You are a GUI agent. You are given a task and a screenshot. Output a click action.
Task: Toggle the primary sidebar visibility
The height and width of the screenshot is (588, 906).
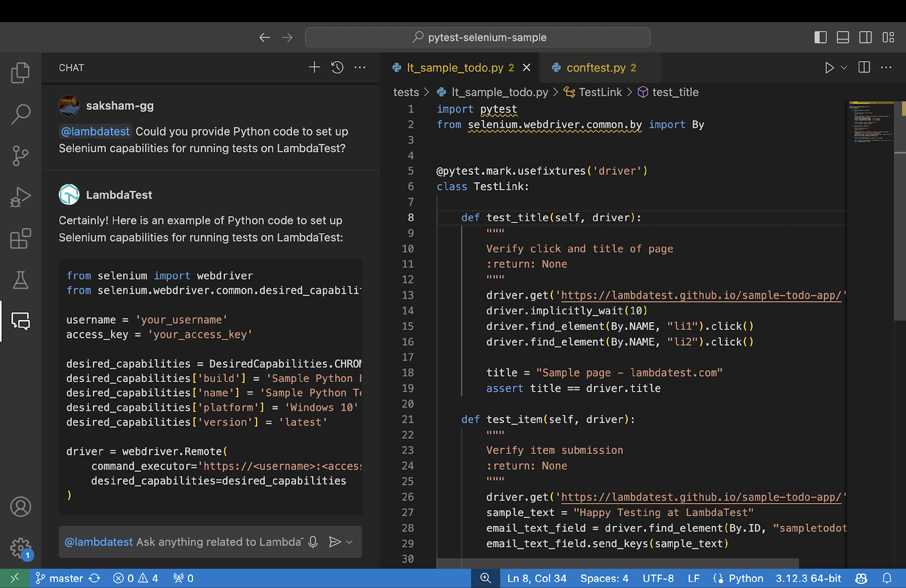pos(820,37)
